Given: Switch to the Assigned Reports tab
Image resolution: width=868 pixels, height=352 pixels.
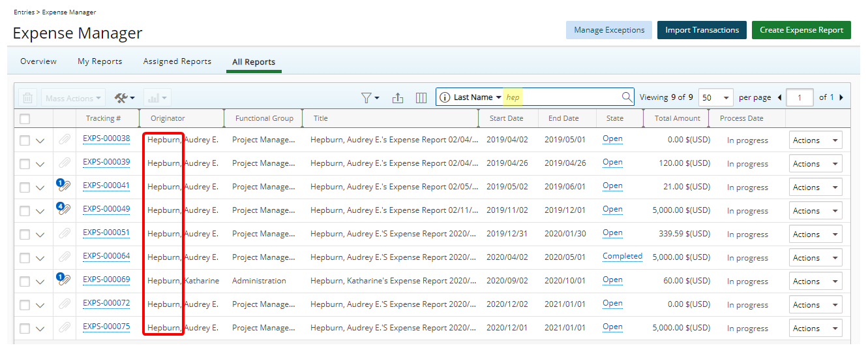Looking at the screenshot, I should coord(177,61).
